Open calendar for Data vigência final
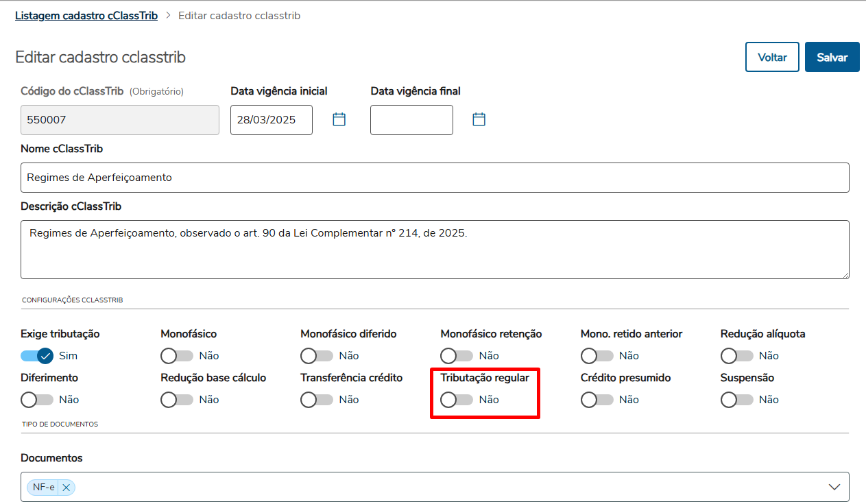Screen dimensions: 866x504 point(479,120)
